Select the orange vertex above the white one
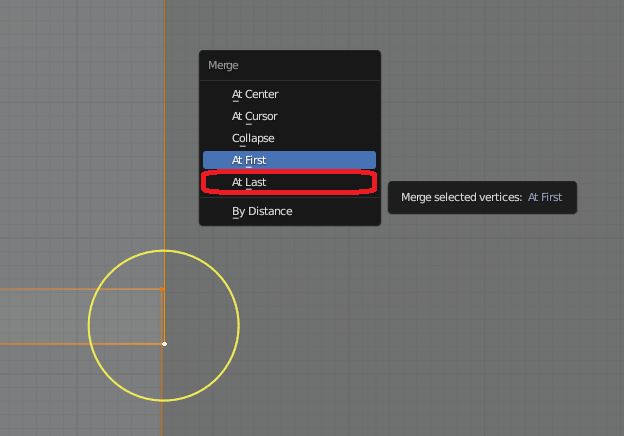Screen dimensions: 624x436 pyautogui.click(x=162, y=289)
